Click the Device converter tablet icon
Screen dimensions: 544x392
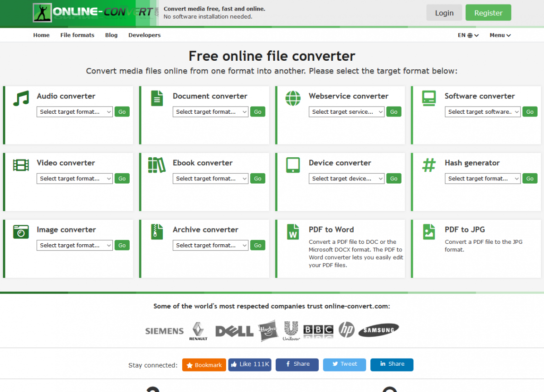[x=293, y=165]
